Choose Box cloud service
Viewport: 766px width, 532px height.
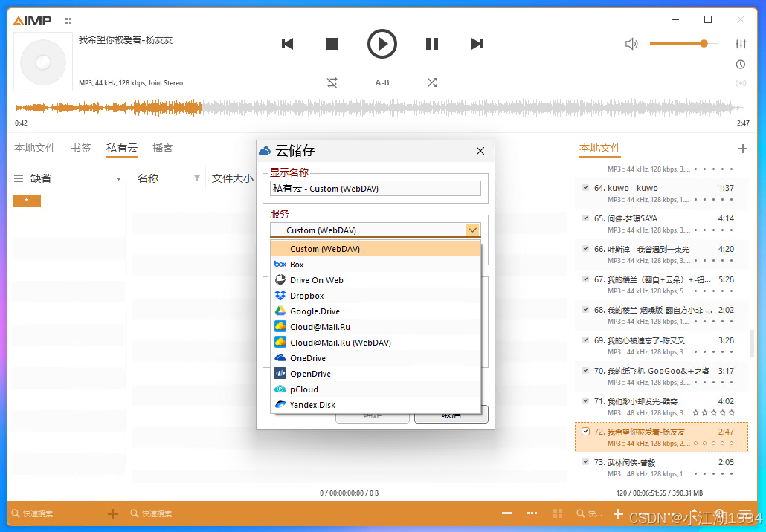pyautogui.click(x=375, y=265)
